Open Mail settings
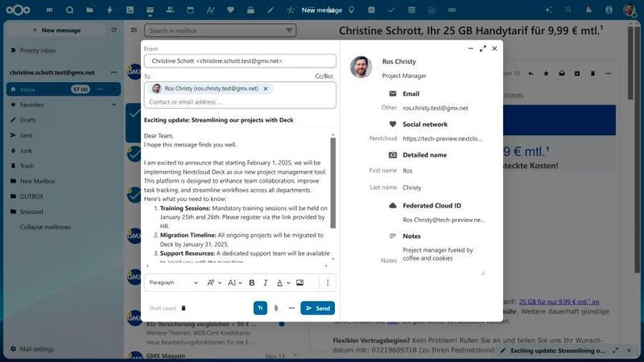Viewport: 644px width, 362px height. coord(37,349)
